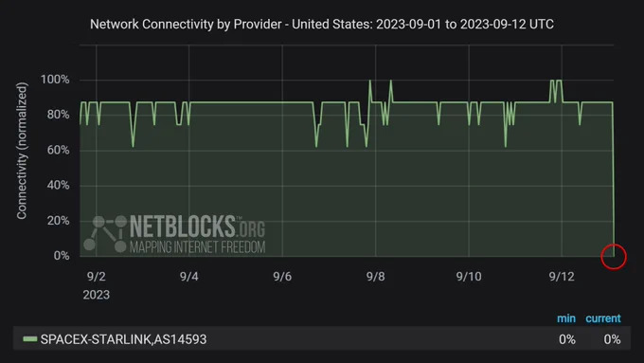Viewport: 644px width, 363px height.
Task: Click the 9/6 date label on x-axis
Action: click(282, 276)
